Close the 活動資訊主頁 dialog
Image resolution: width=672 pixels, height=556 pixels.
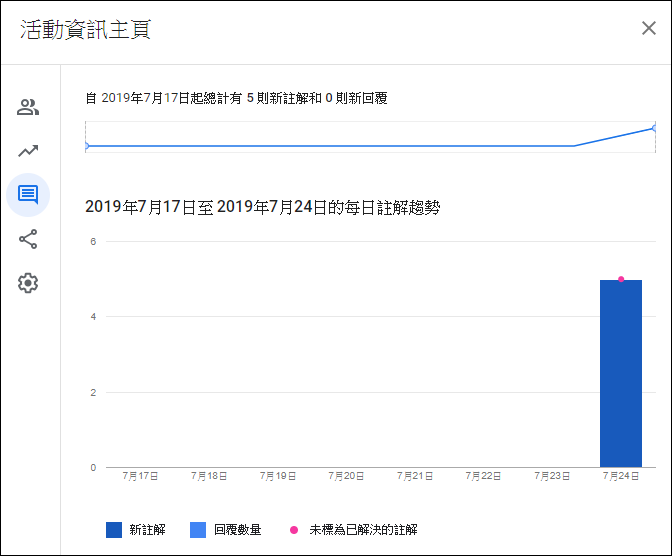click(x=648, y=28)
